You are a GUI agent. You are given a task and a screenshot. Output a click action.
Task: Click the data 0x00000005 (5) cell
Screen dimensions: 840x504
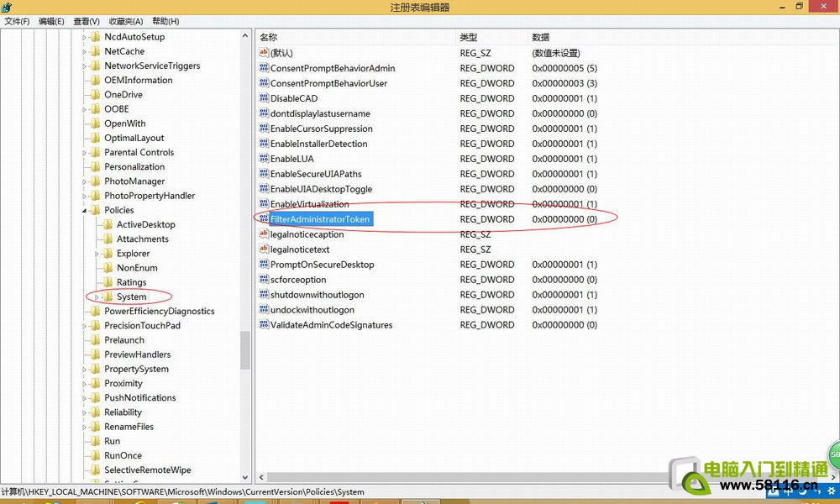564,68
